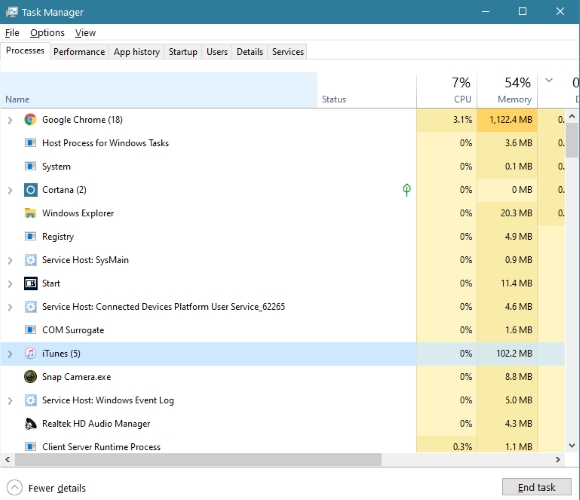Click the Client Server Runtime Process icon
The height and width of the screenshot is (500, 580).
coord(30,447)
